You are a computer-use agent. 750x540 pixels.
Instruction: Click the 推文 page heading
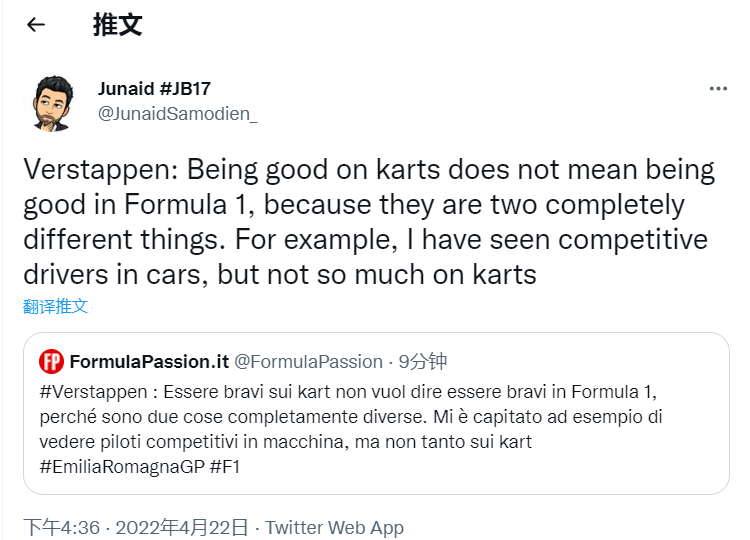click(x=117, y=25)
